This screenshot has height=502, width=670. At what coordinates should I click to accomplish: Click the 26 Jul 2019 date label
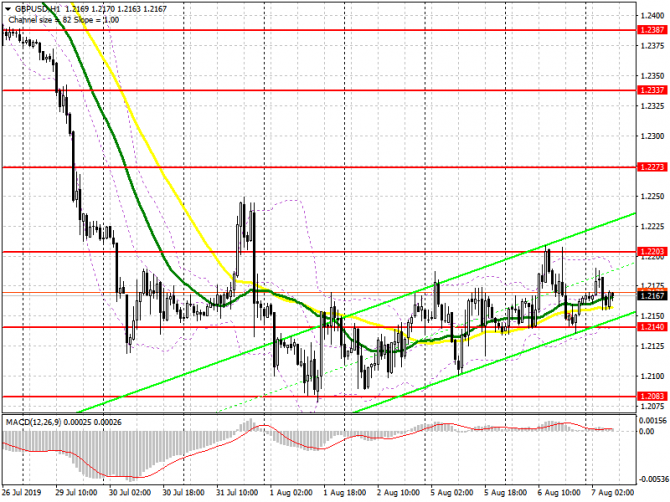22,493
